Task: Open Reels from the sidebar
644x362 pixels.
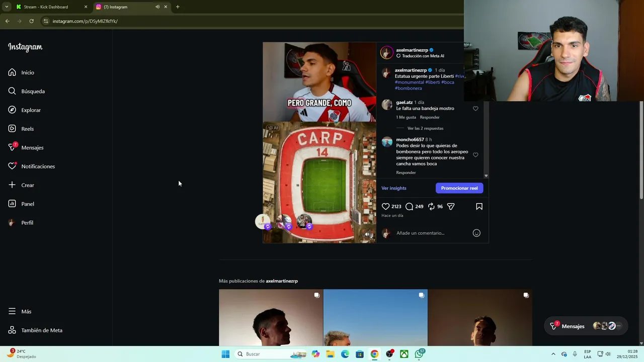Action: pyautogui.click(x=21, y=129)
